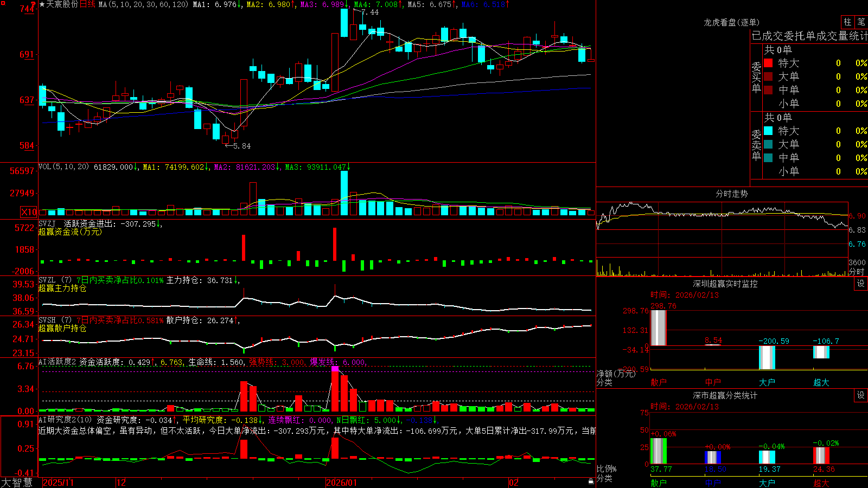Open 设 settings for 深圳超赢实时监控

[861, 284]
